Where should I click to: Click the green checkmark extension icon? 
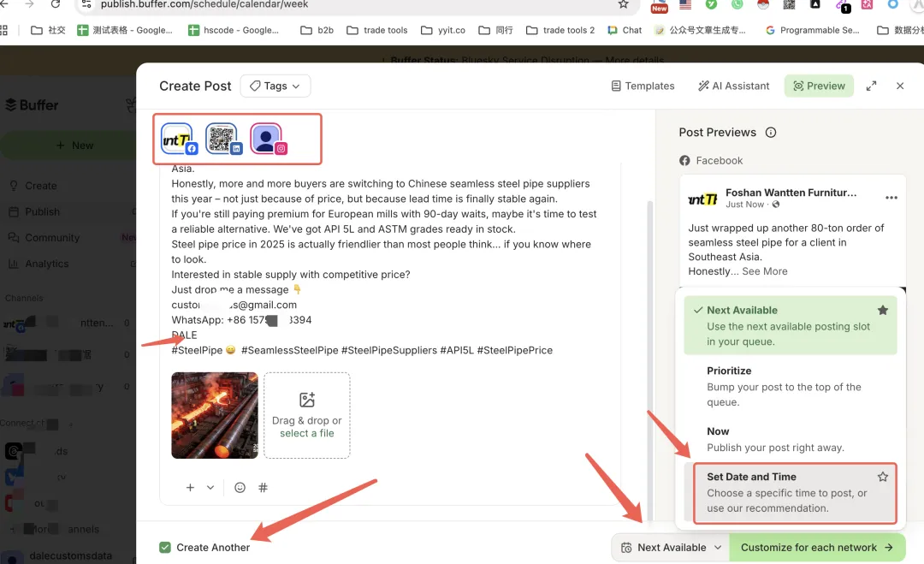pos(711,5)
